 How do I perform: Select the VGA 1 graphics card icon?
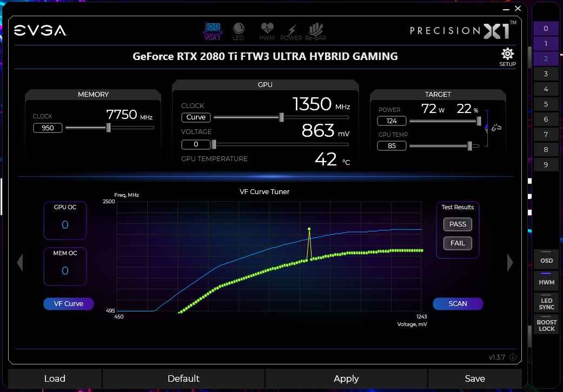213,31
